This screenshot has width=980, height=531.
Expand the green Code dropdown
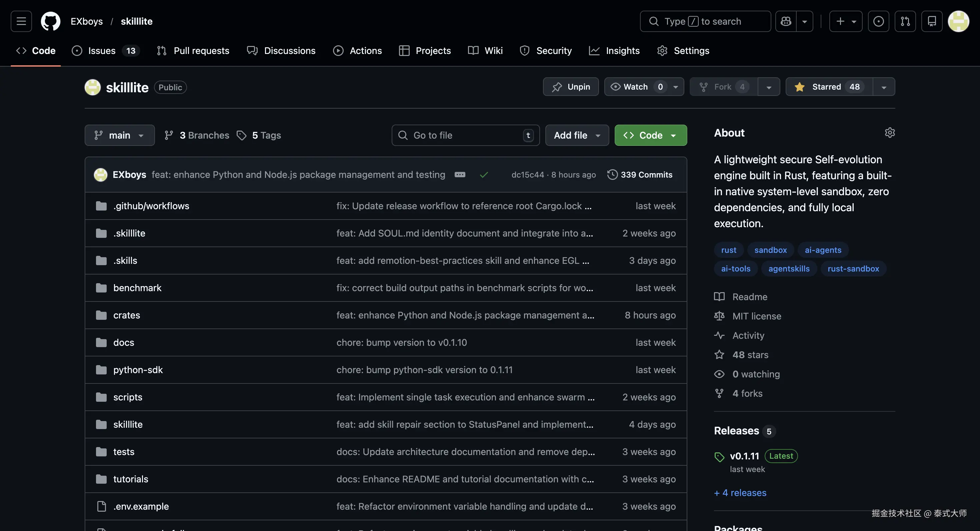tap(651, 135)
